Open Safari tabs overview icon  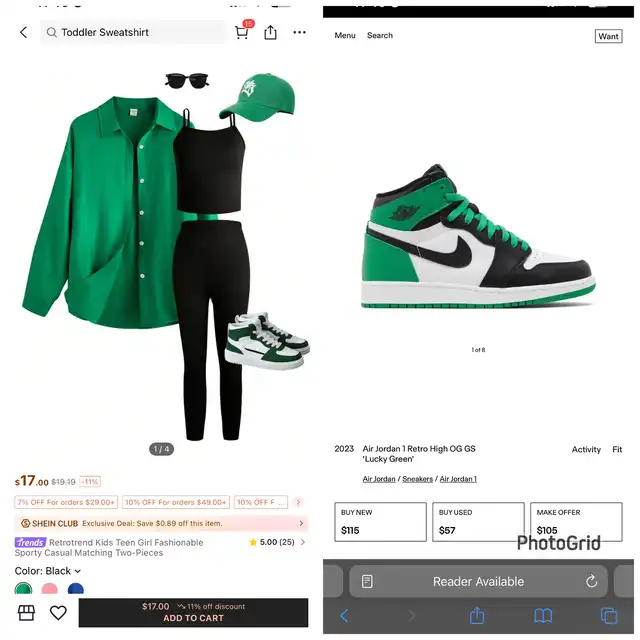[609, 616]
